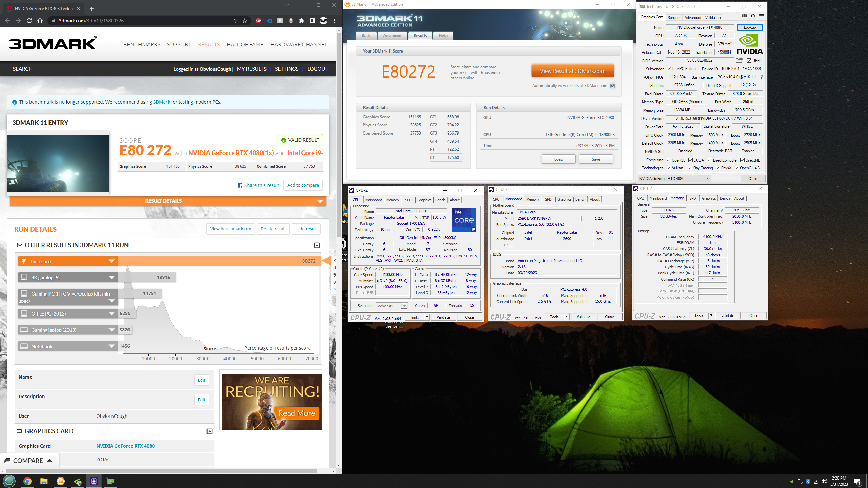Click the Save button in Run Details
The image size is (868, 488).
click(x=596, y=159)
